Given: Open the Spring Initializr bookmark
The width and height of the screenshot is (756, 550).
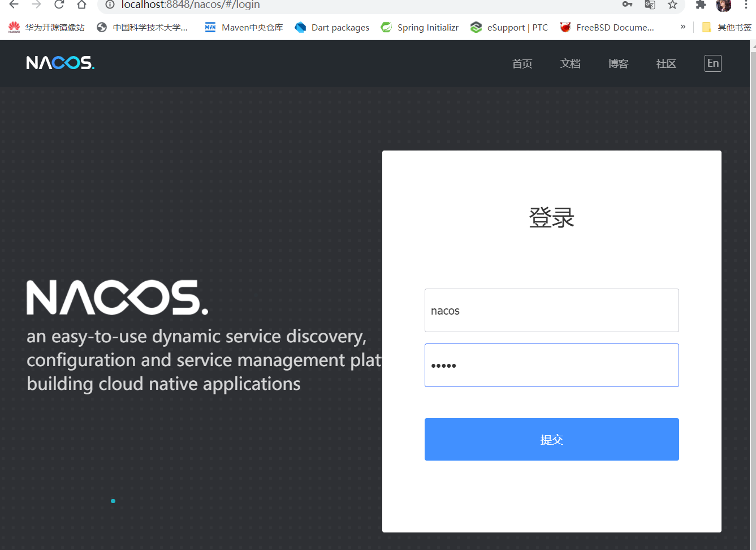Looking at the screenshot, I should pos(420,27).
